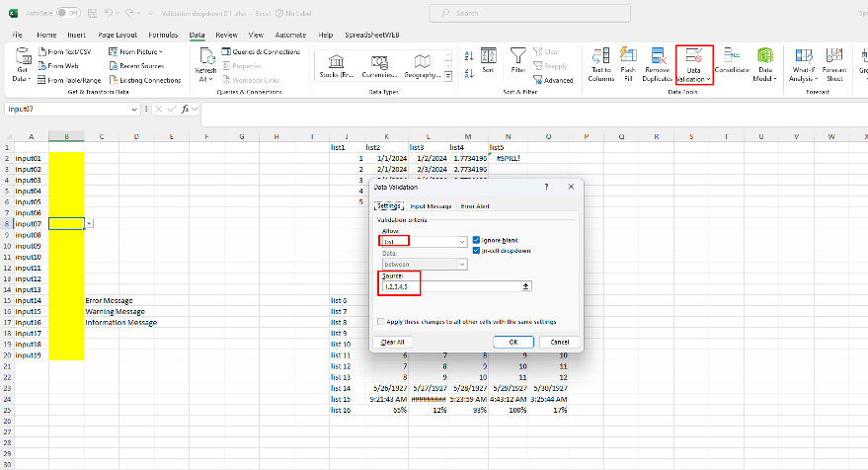The height and width of the screenshot is (470, 868).
Task: Select column B header
Action: (66, 136)
